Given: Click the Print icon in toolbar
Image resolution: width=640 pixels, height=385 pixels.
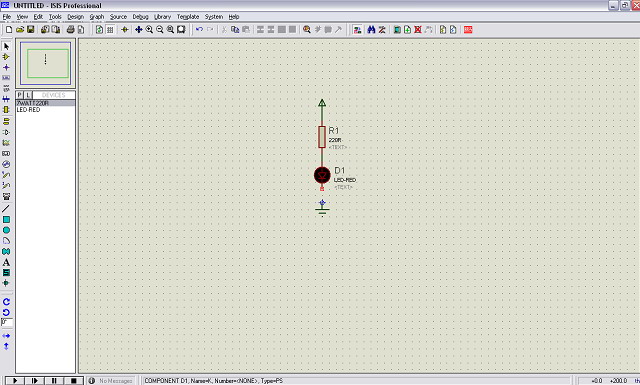Looking at the screenshot, I should [70, 29].
